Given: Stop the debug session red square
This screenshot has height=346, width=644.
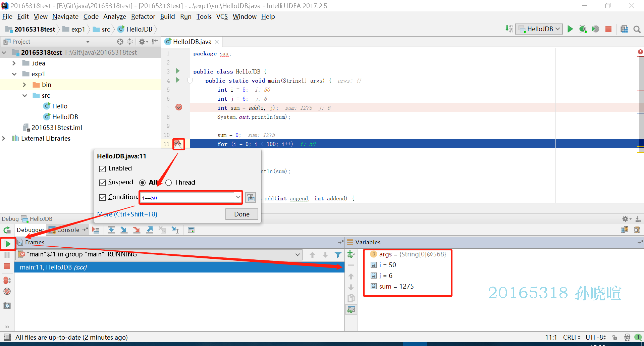Looking at the screenshot, I should click(x=7, y=266).
